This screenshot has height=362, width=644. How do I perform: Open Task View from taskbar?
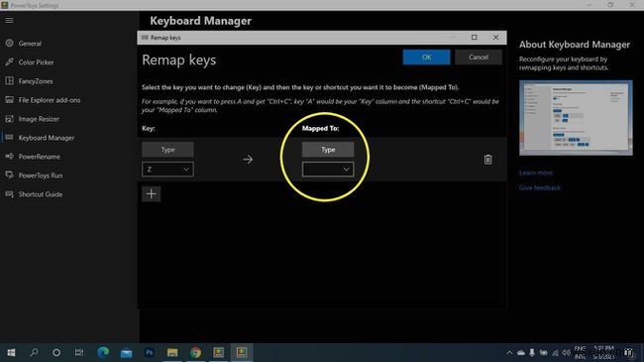click(x=79, y=352)
